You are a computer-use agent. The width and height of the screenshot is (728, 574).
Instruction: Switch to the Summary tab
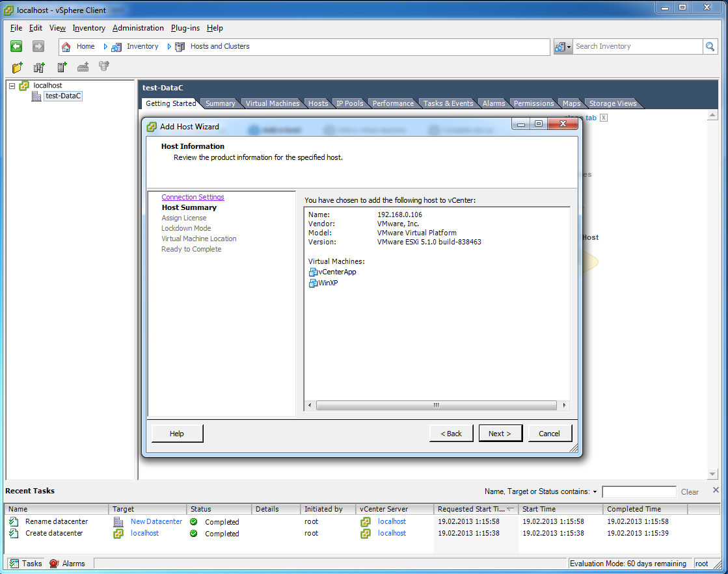point(221,103)
